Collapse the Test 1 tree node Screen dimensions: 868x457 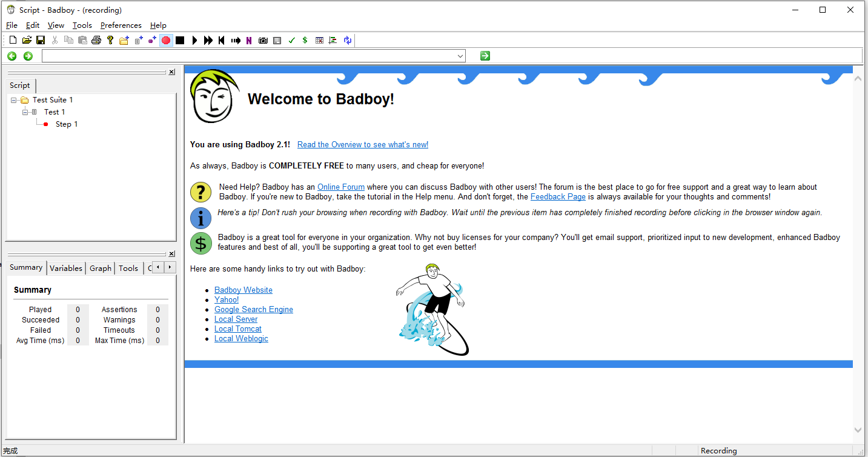point(25,112)
